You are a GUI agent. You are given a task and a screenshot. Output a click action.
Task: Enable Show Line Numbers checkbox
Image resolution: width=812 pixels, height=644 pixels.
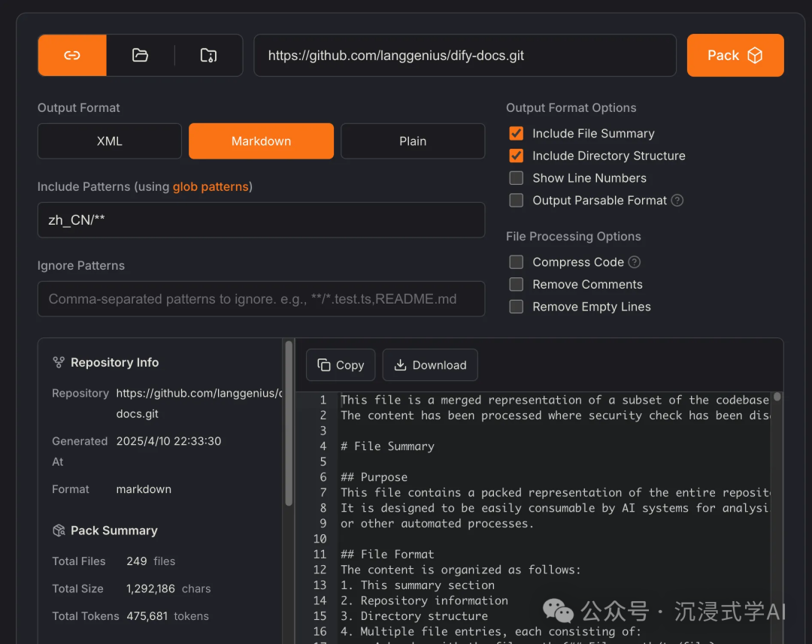516,178
